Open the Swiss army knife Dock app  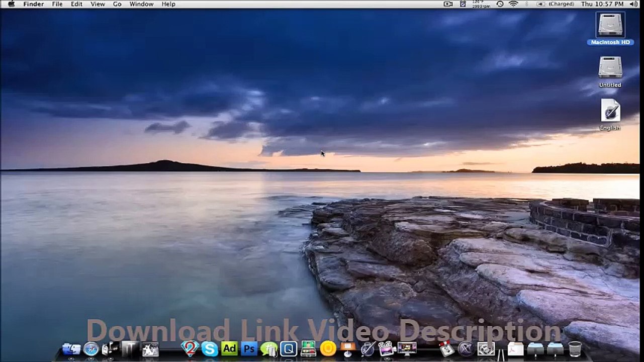(446, 349)
